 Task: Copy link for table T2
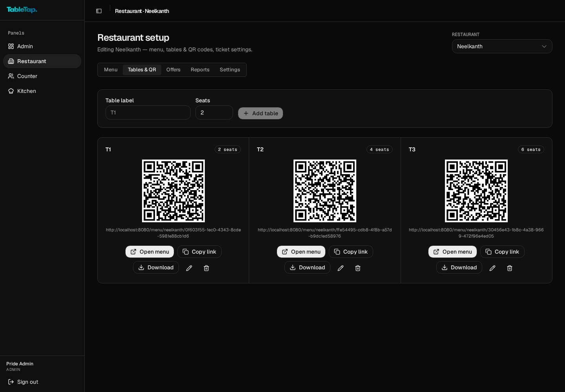click(351, 252)
